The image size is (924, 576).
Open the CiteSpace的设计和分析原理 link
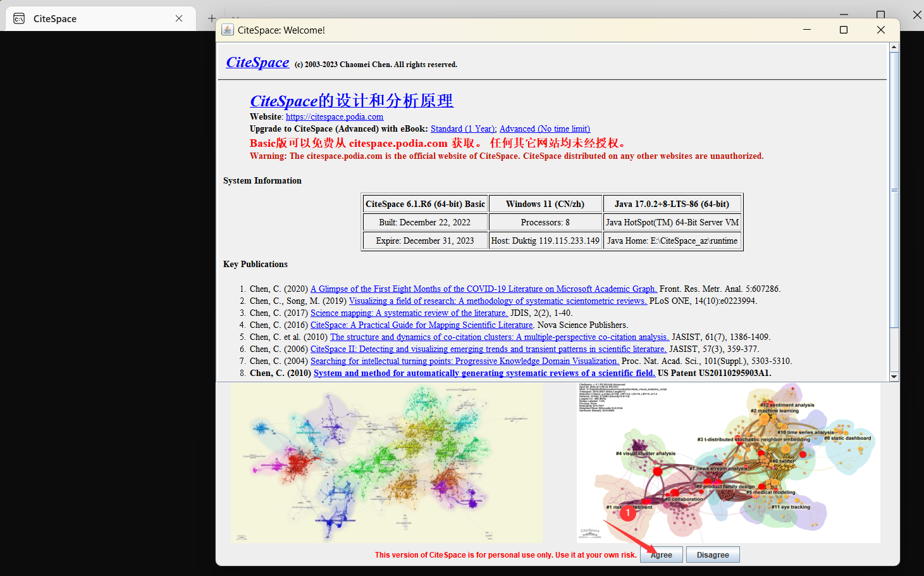(352, 101)
